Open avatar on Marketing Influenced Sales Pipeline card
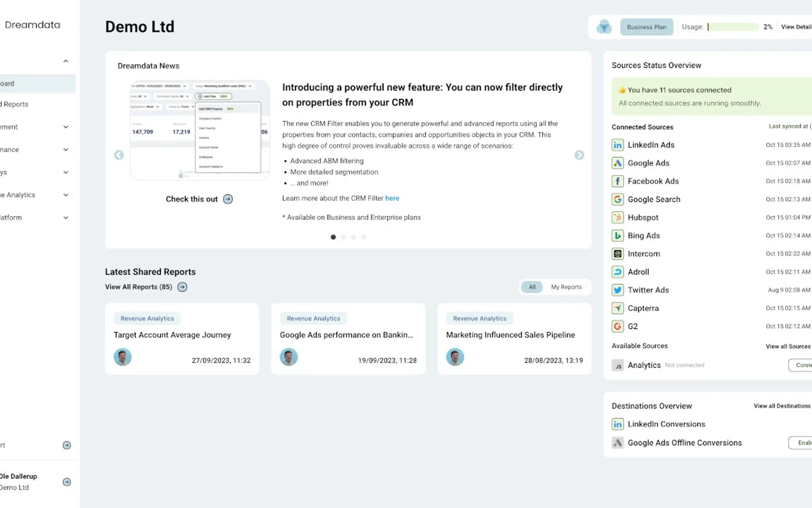 click(455, 357)
